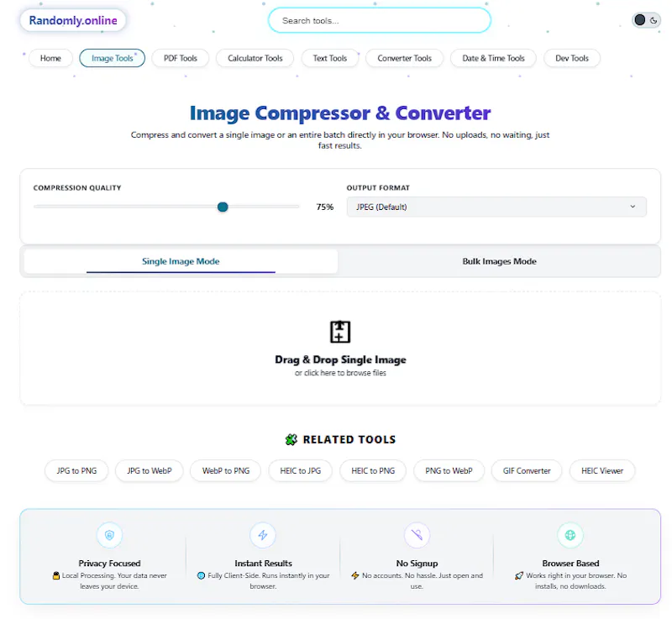Click the puzzle icon beside Related Tools

(x=291, y=439)
